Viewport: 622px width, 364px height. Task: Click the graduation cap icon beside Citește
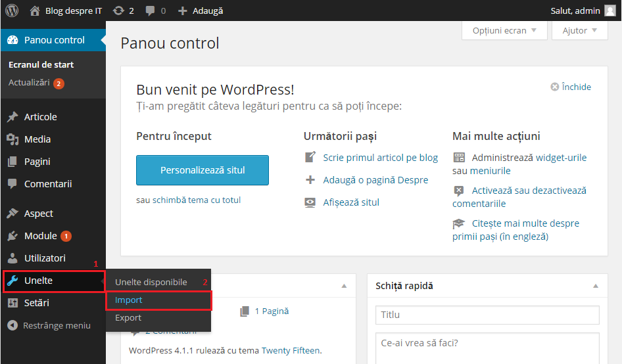pos(458,223)
